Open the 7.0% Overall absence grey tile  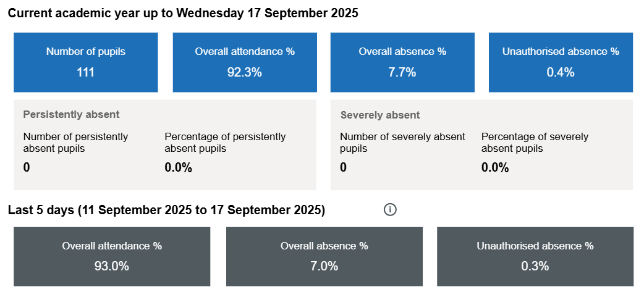click(324, 256)
